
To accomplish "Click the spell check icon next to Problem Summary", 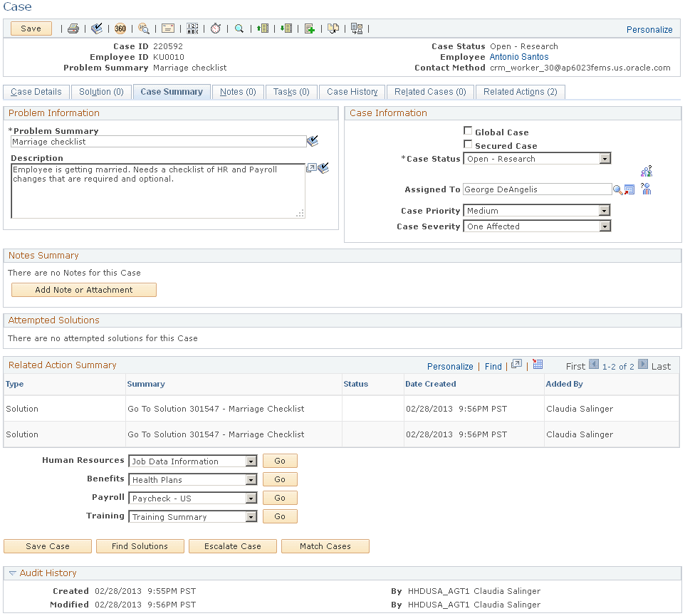I will [x=312, y=140].
